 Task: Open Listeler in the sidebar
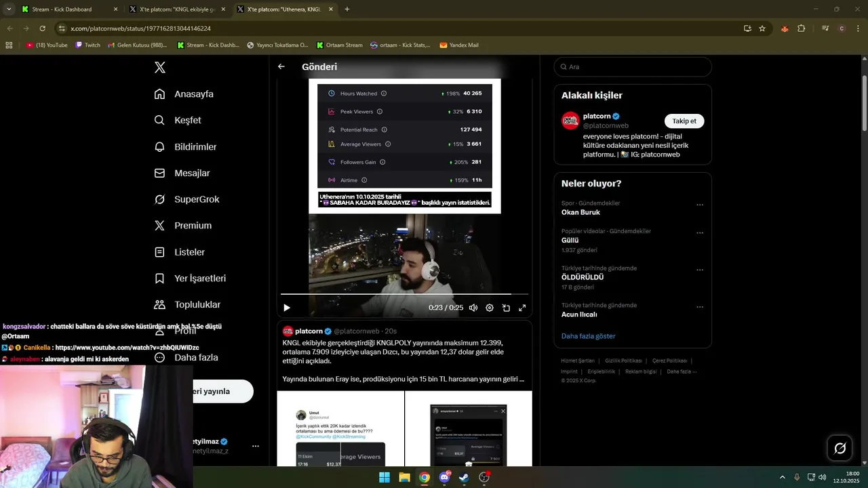[180, 252]
